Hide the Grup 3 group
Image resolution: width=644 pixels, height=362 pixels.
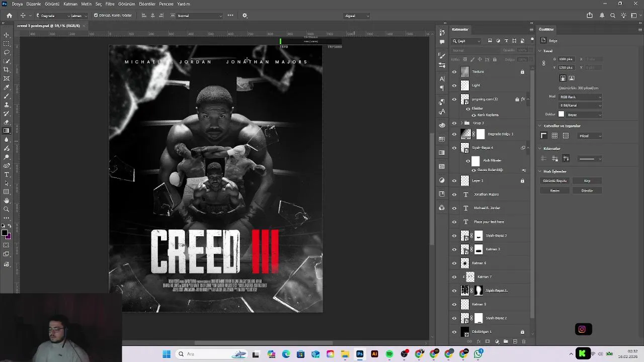[454, 123]
